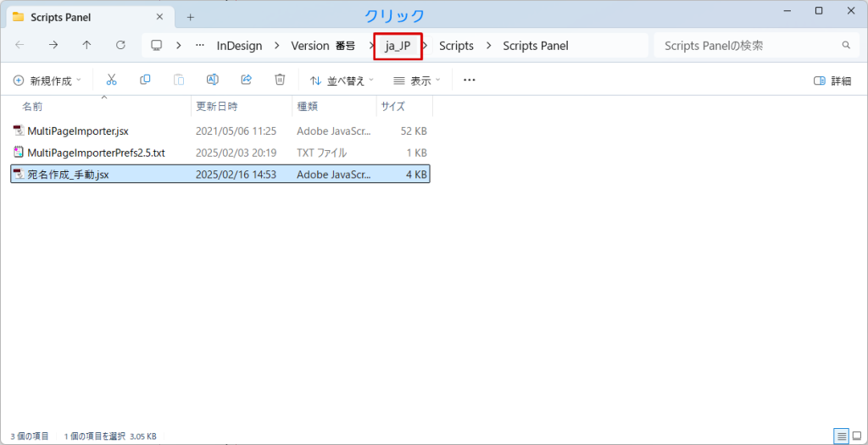Image resolution: width=868 pixels, height=445 pixels.
Task: Select the MultiPageImporter.jsx file
Action: point(77,131)
